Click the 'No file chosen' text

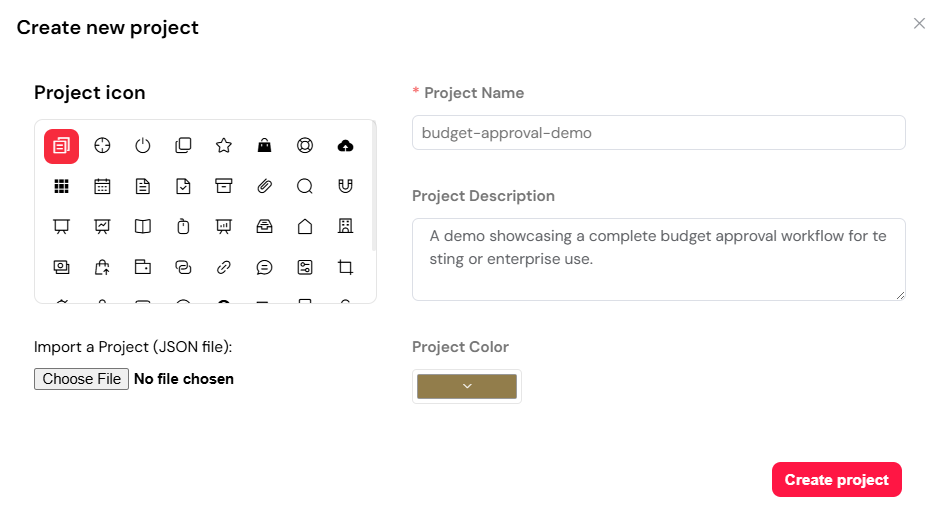click(x=184, y=379)
